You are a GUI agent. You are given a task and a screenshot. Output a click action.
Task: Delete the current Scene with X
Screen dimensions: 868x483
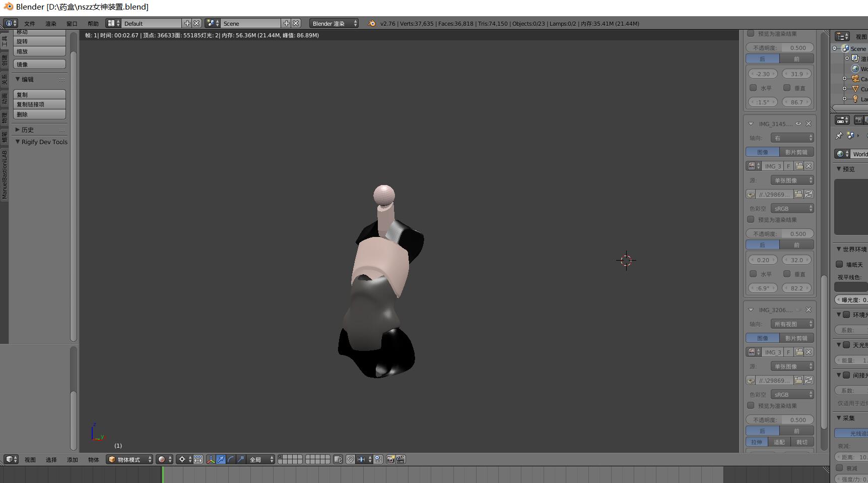click(x=296, y=23)
